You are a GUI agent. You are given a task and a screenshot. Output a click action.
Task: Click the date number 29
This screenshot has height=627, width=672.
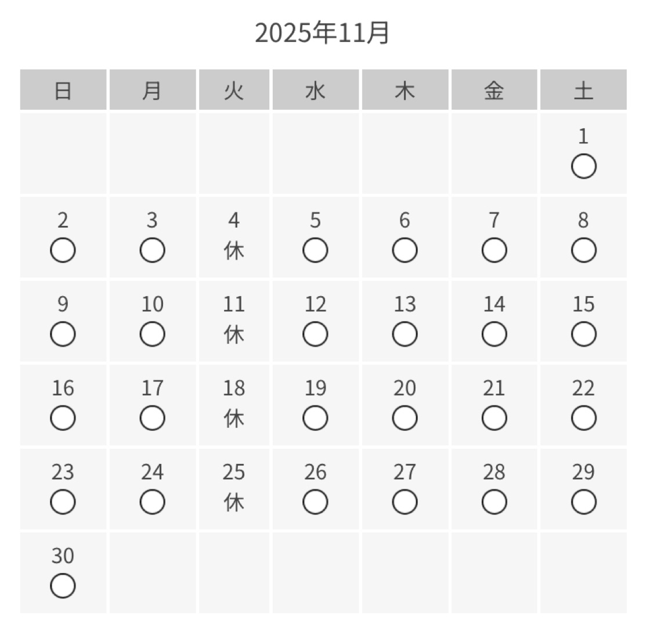583,472
